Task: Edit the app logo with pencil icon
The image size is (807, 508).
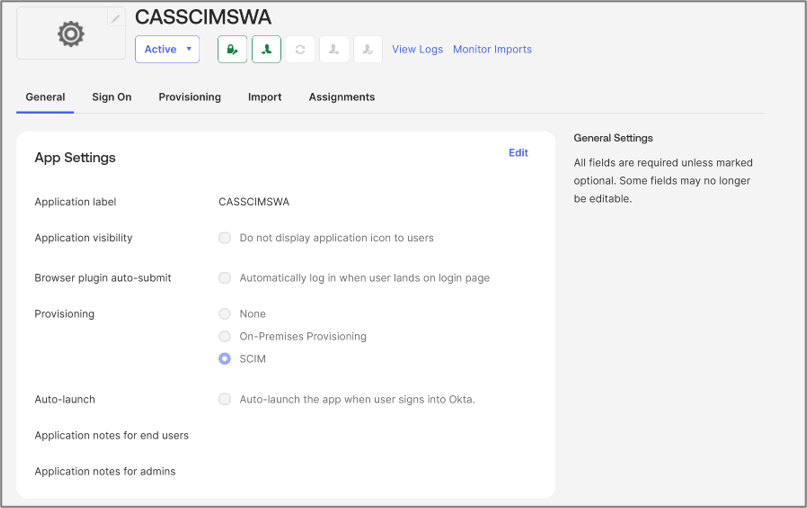Action: (116, 19)
